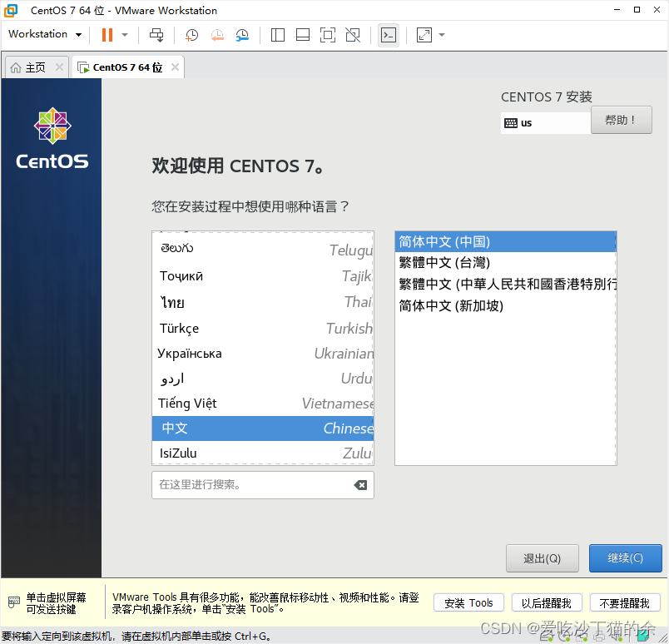The image size is (669, 644).
Task: Select 简体中文 (新加坡) locale
Action: pyautogui.click(x=506, y=305)
